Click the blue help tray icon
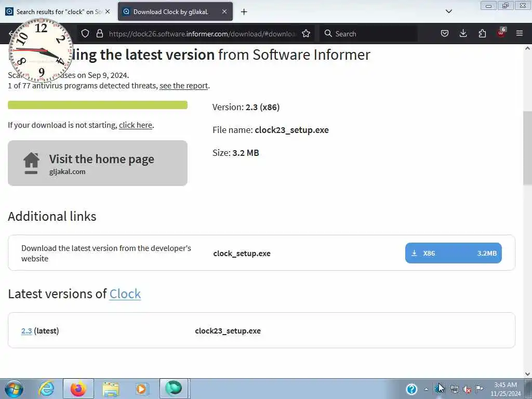The width and height of the screenshot is (532, 399). [411, 389]
